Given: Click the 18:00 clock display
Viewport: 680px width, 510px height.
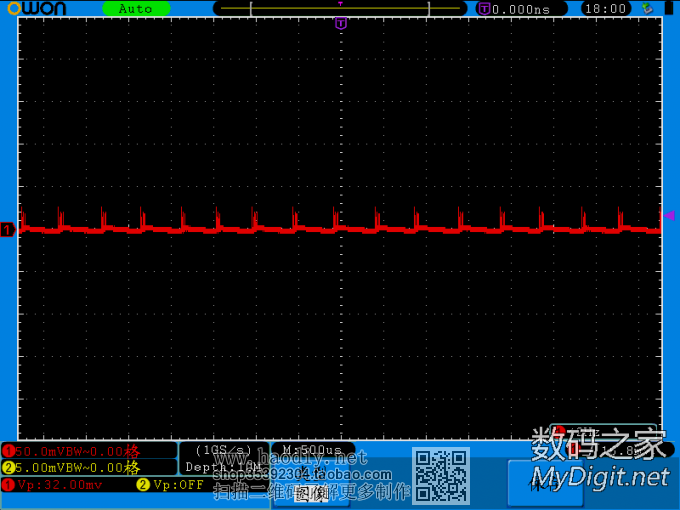Looking at the screenshot, I should [x=605, y=8].
